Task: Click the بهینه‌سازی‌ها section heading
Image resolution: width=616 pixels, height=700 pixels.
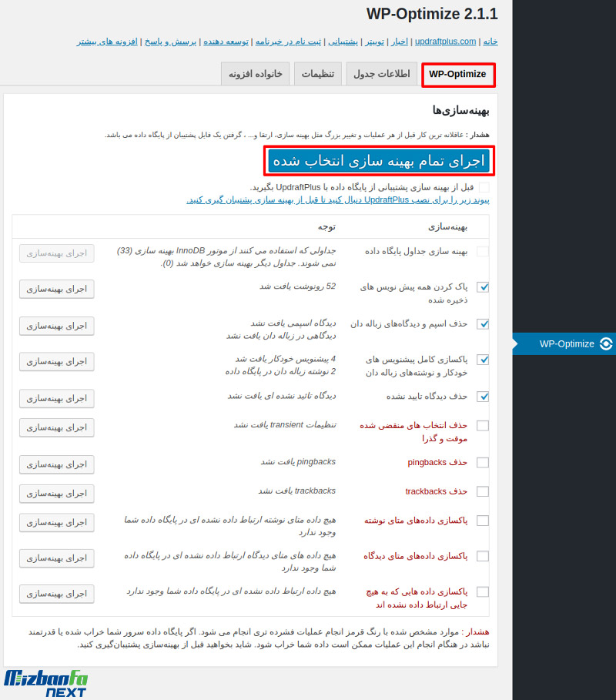Action: (x=460, y=111)
